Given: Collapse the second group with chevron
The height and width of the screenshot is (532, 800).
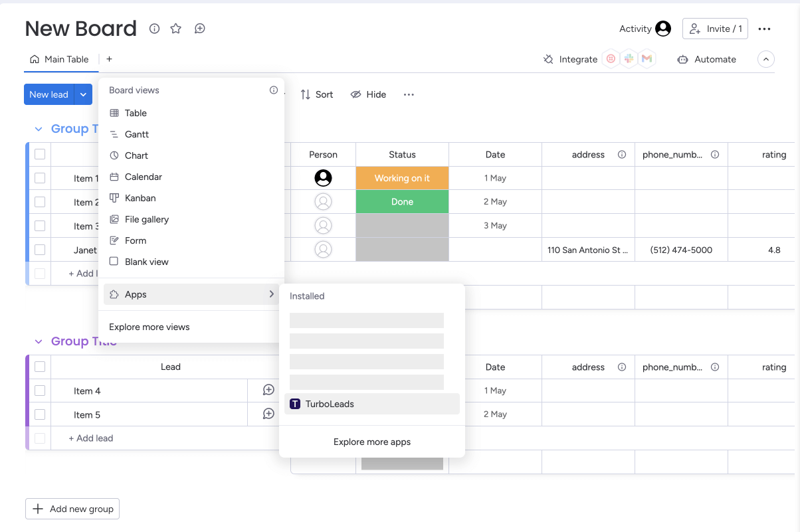Looking at the screenshot, I should point(39,341).
